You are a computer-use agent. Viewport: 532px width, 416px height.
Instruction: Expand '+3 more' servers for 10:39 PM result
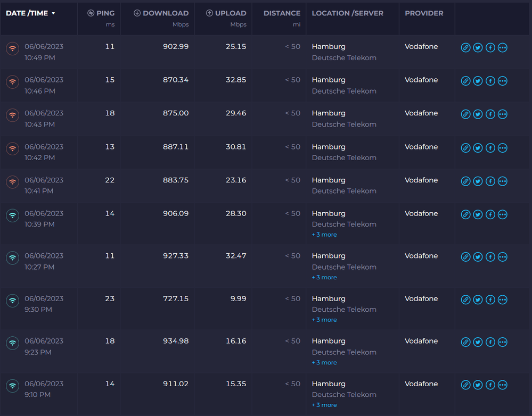point(324,235)
